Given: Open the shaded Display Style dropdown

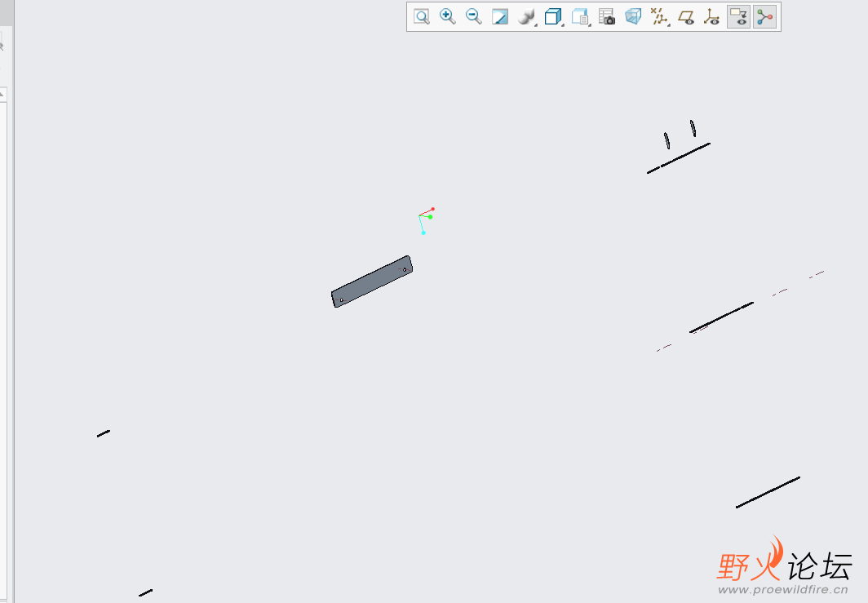Looking at the screenshot, I should 526,16.
